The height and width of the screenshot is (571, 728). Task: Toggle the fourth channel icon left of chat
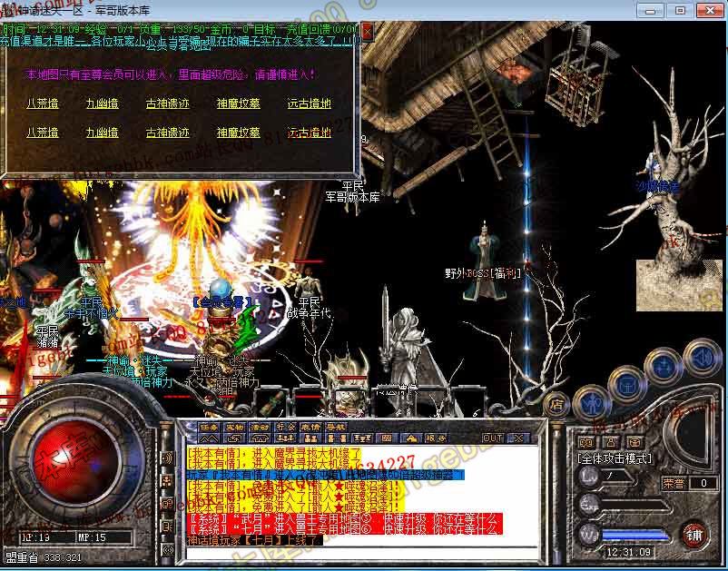pyautogui.click(x=167, y=526)
